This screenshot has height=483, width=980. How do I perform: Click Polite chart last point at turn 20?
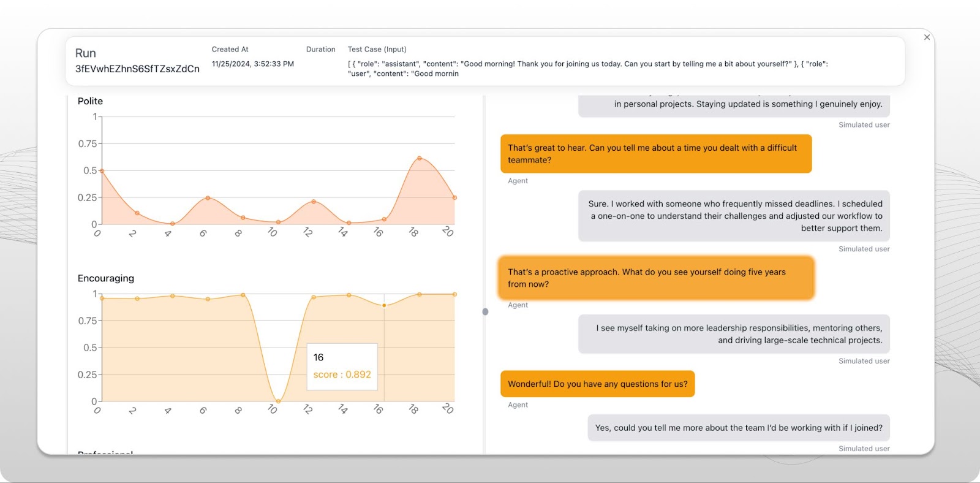click(x=454, y=197)
